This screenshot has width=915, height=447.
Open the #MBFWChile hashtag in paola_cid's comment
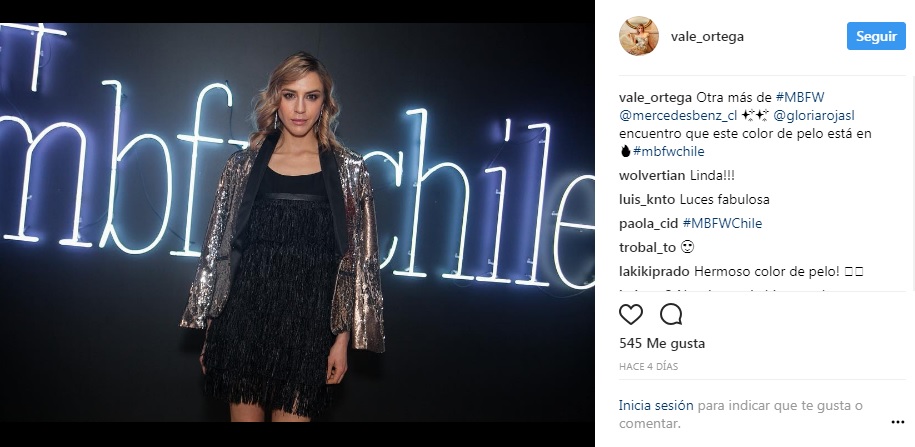[722, 224]
